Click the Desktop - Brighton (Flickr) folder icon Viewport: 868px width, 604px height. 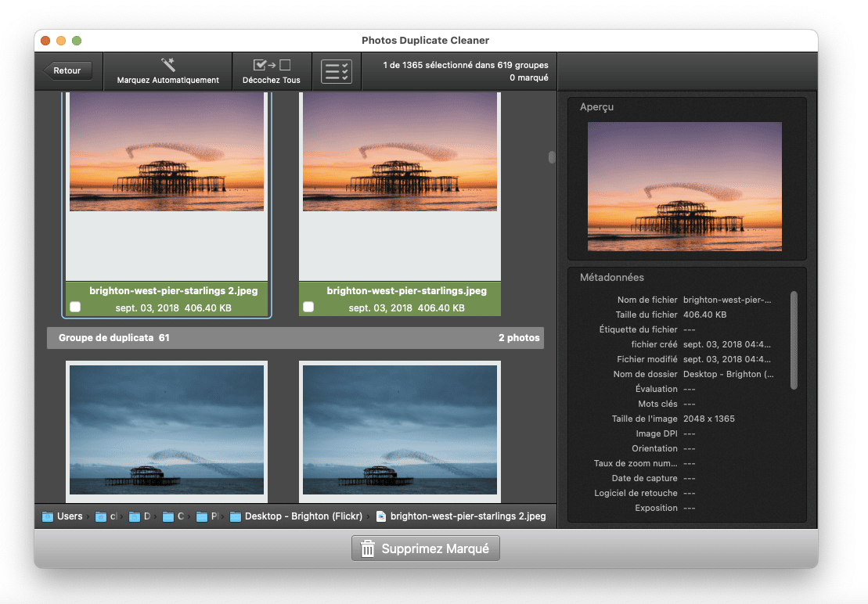[236, 516]
